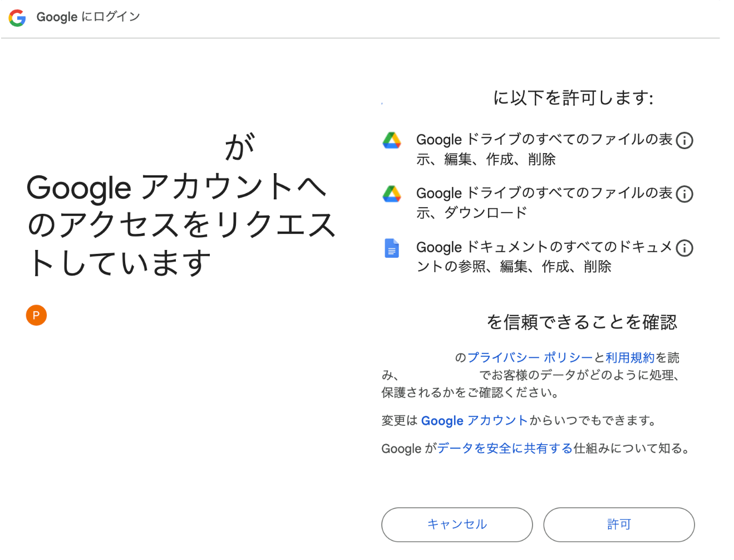Click the を信頼できることを確認 heading
This screenshot has width=734, height=560.
click(x=582, y=322)
